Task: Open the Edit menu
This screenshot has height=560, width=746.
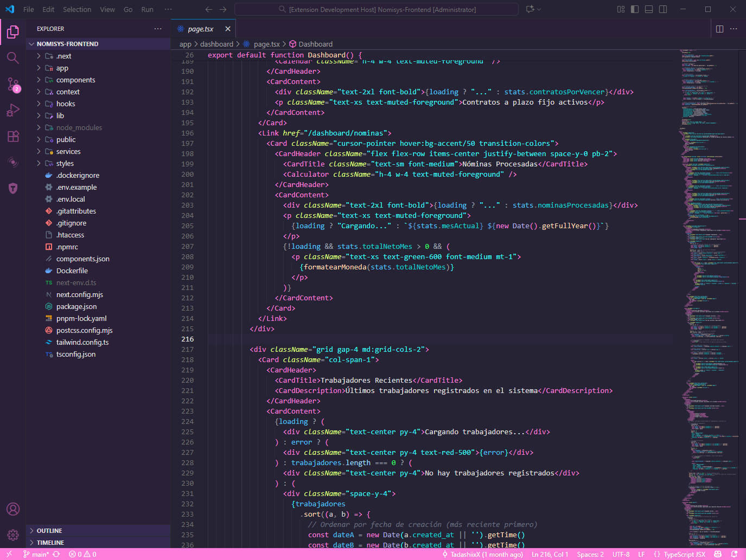Action: (48, 9)
